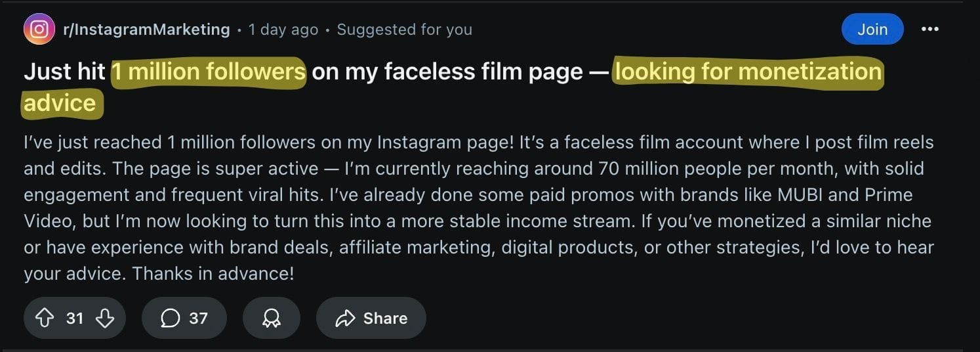Click the comment speech bubble icon
This screenshot has height=352, width=980.
pyautogui.click(x=170, y=319)
